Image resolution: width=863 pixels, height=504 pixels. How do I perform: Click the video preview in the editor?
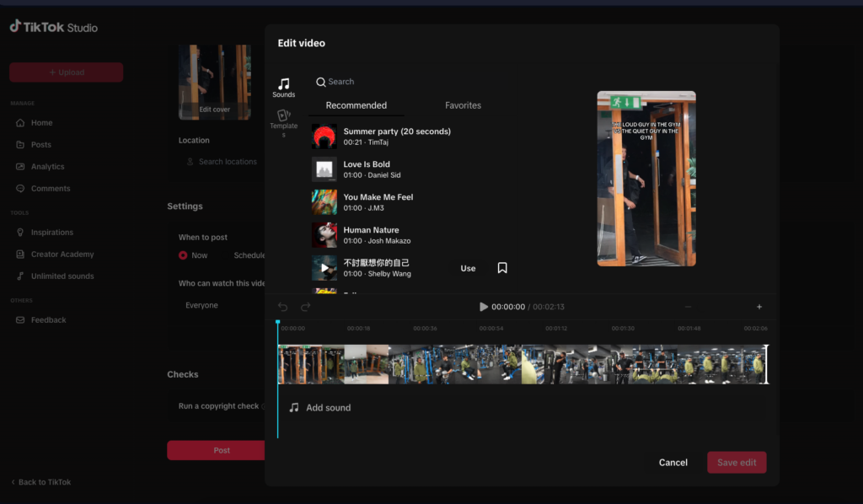point(646,179)
